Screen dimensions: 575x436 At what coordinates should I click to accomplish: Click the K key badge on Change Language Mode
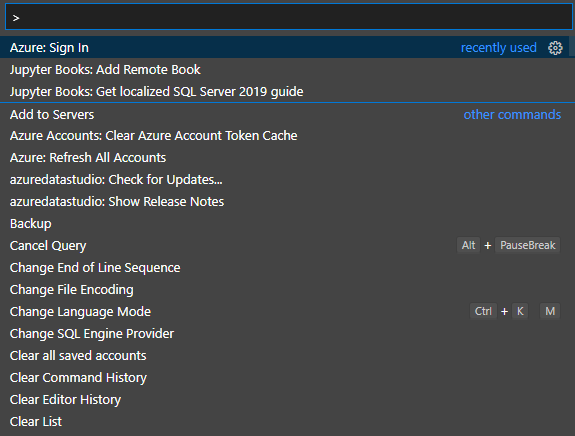click(520, 311)
